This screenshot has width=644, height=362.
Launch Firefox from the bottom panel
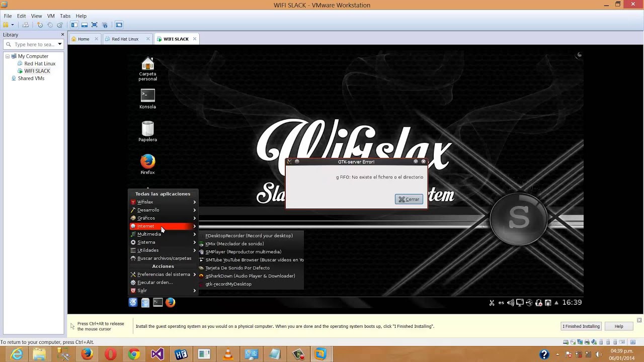[171, 302]
